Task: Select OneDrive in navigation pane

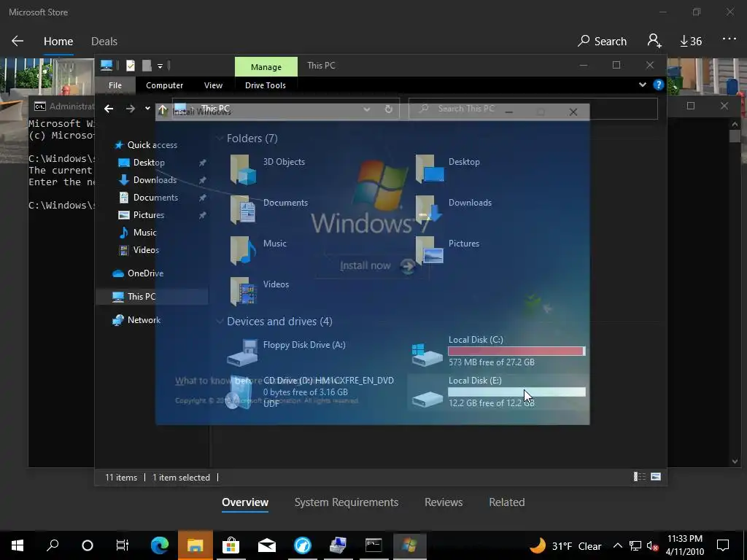Action: pos(137,273)
